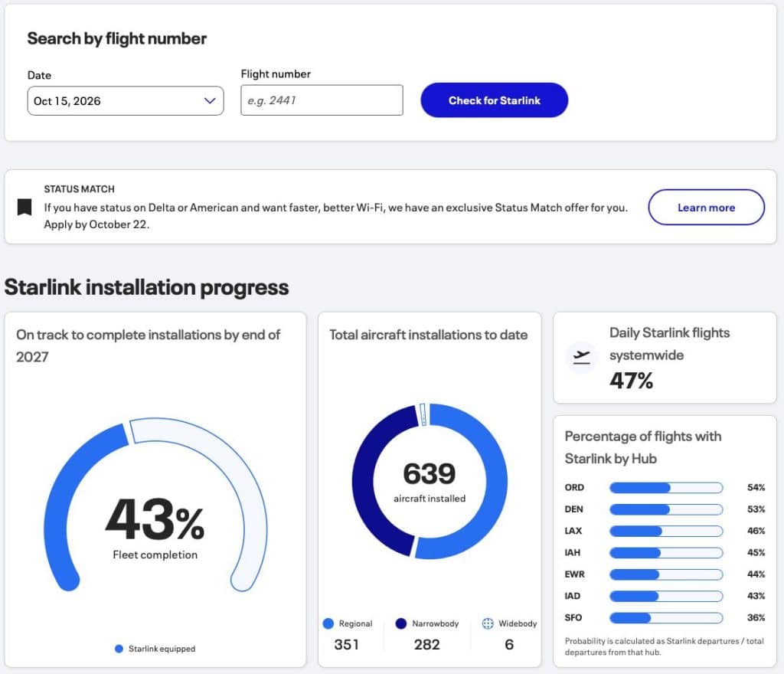
Task: Click the LAX 46% value
Action: [x=756, y=531]
